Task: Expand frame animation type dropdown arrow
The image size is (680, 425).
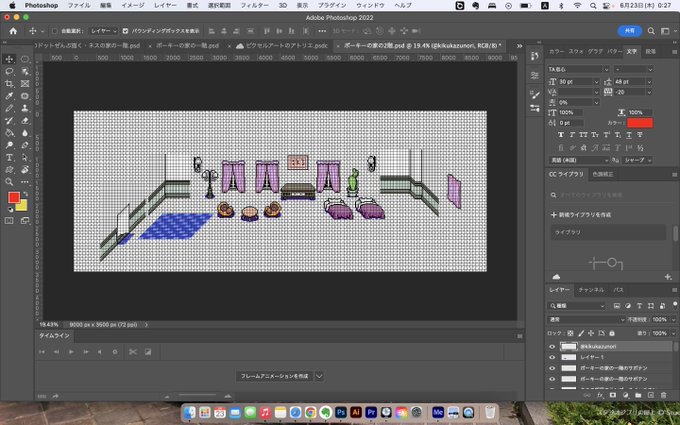Action: click(x=319, y=376)
